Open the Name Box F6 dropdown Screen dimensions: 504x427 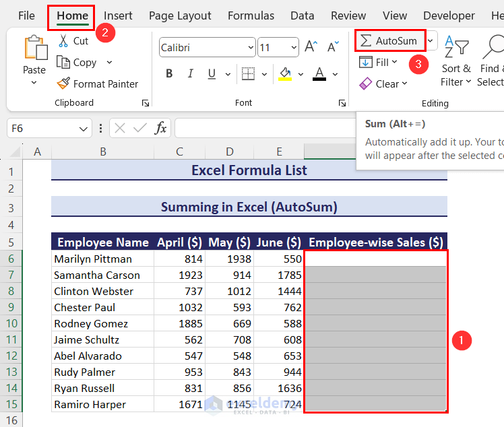point(84,129)
